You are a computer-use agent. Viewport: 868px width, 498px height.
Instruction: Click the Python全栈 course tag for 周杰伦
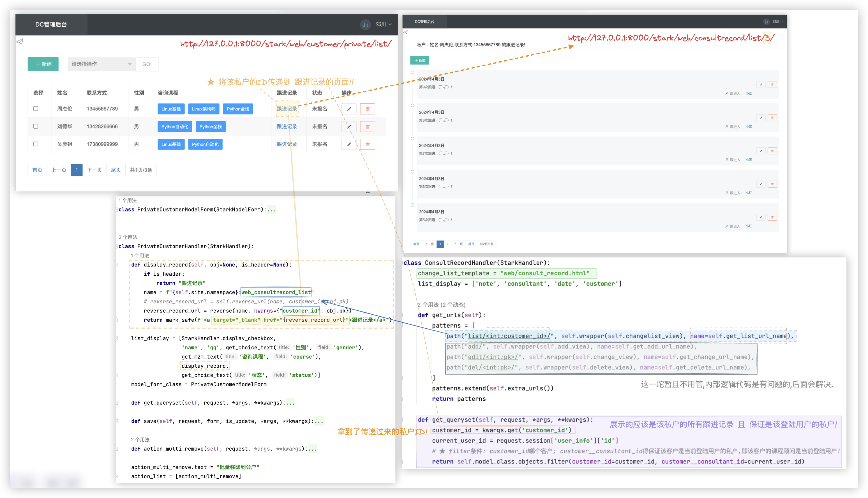(237, 109)
